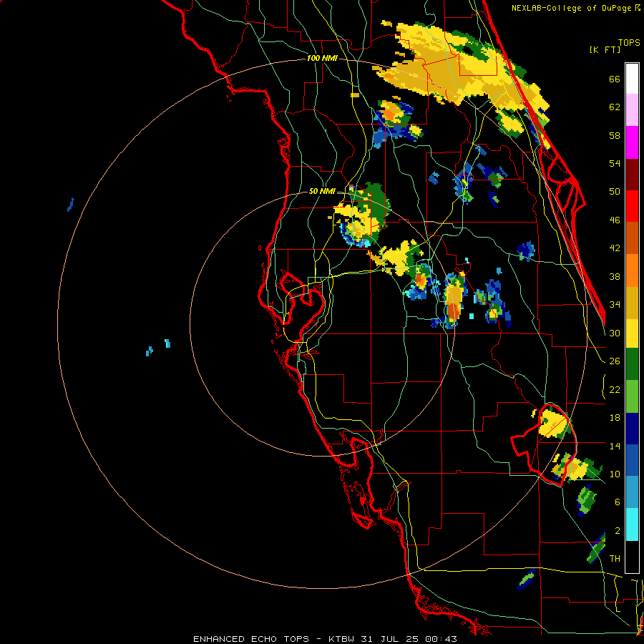
Task: Click the '[K FT]' units label
Action: 605,50
